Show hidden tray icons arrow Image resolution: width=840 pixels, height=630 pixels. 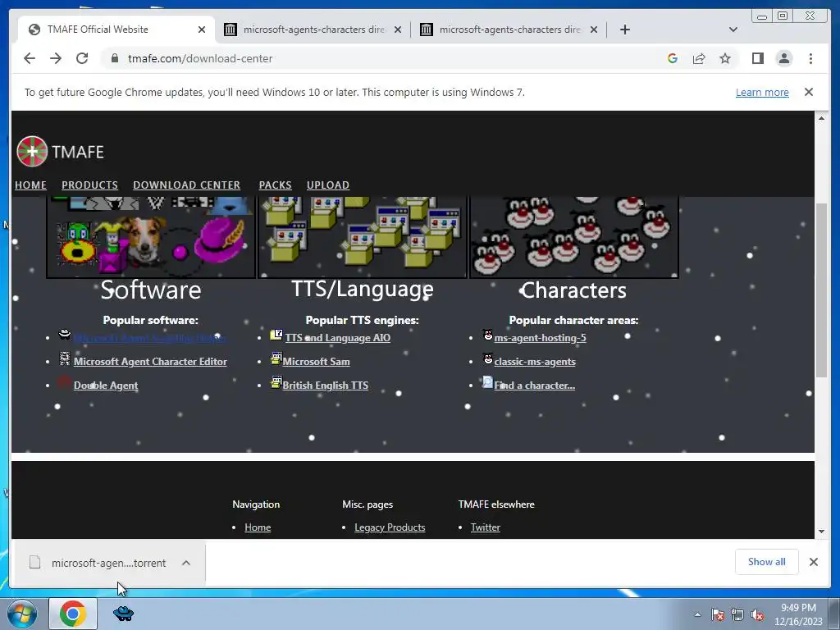(697, 614)
